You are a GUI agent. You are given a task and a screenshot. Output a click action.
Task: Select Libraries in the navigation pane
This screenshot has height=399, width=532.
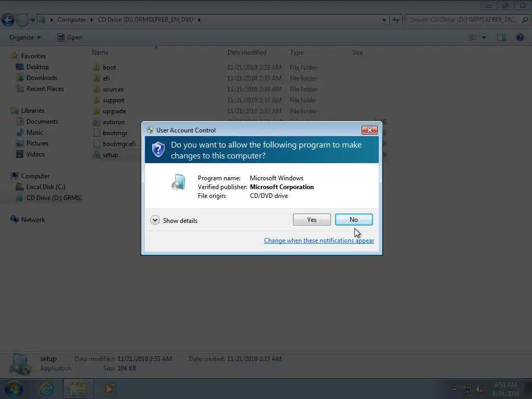33,110
